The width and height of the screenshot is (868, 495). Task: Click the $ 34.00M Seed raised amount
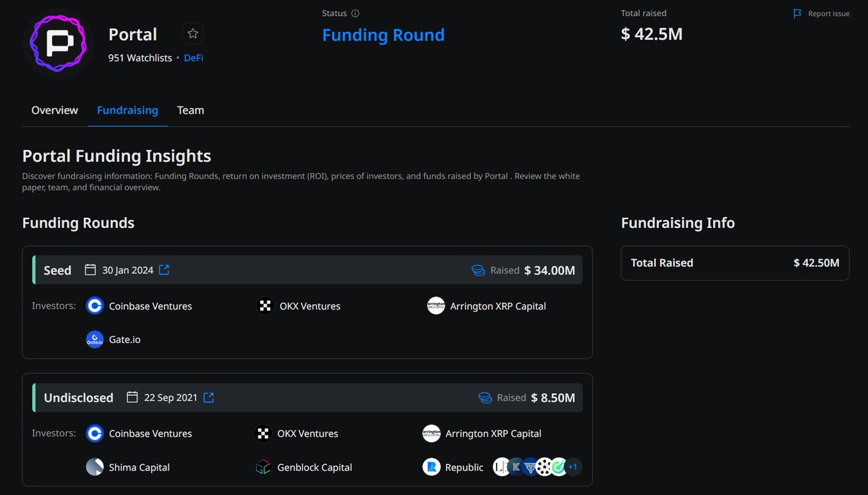pos(550,270)
